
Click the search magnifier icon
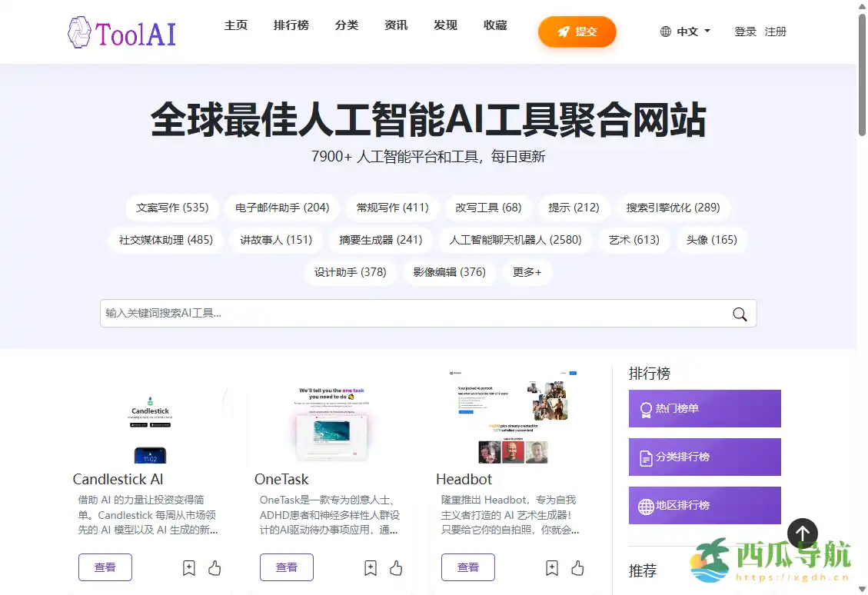740,314
